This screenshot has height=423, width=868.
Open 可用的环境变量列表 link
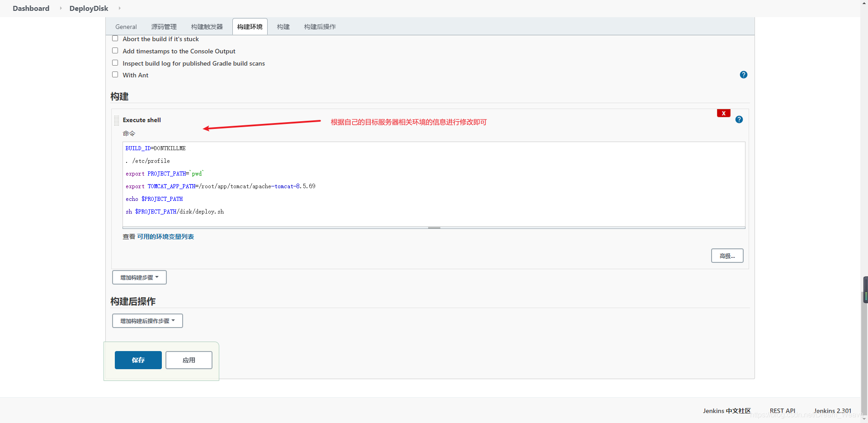pyautogui.click(x=165, y=237)
